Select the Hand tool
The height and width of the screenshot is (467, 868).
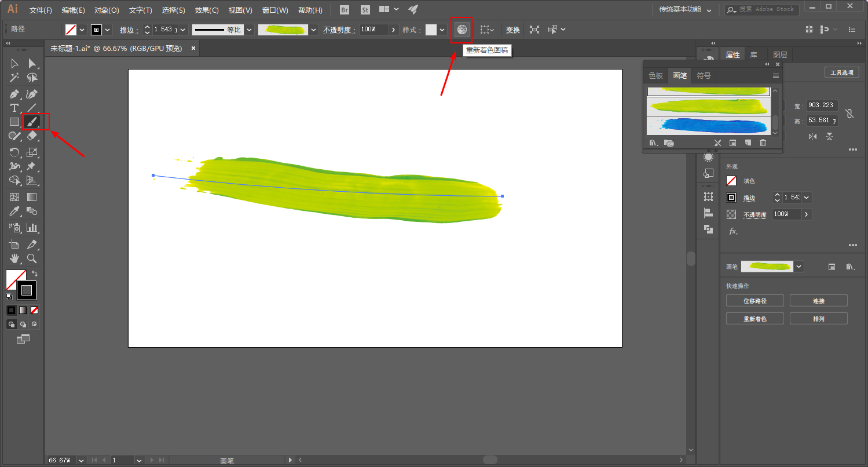click(x=14, y=258)
